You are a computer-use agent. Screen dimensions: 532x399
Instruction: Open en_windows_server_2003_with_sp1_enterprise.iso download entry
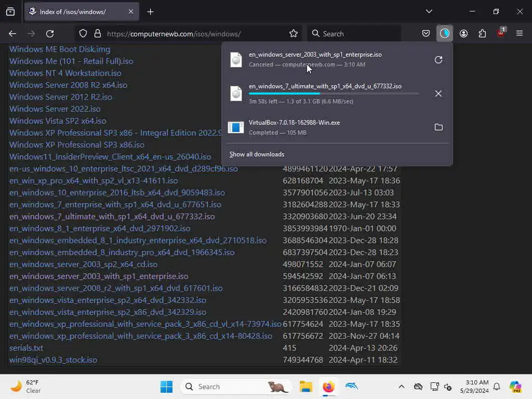click(327, 59)
